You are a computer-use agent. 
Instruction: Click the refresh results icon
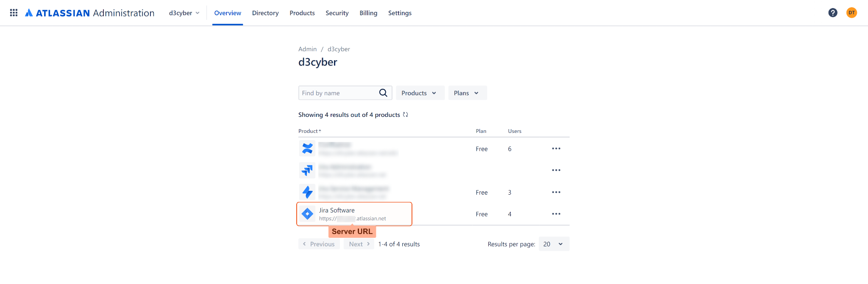[405, 115]
